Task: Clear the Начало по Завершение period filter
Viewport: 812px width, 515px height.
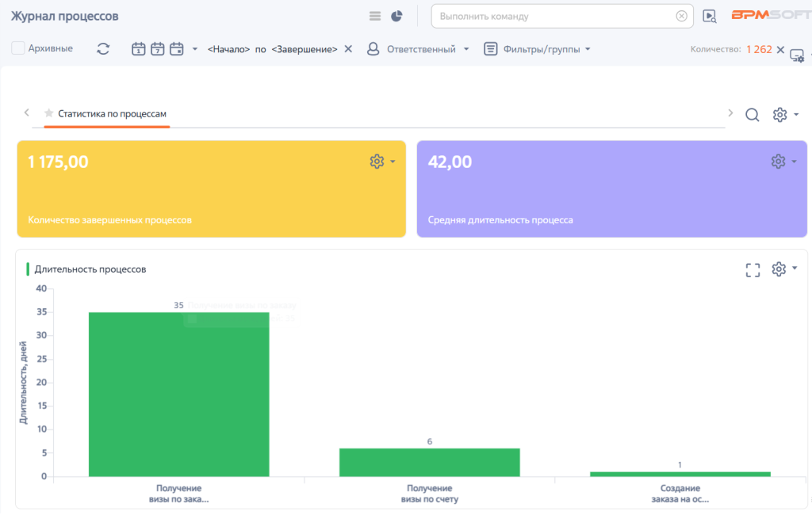Action: point(349,48)
